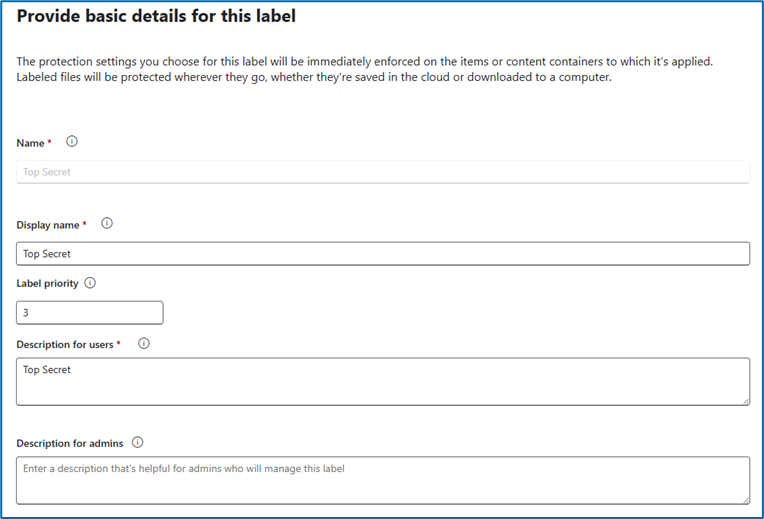Image resolution: width=764 pixels, height=519 pixels.
Task: Click the "Display name" label text
Action: tap(48, 225)
